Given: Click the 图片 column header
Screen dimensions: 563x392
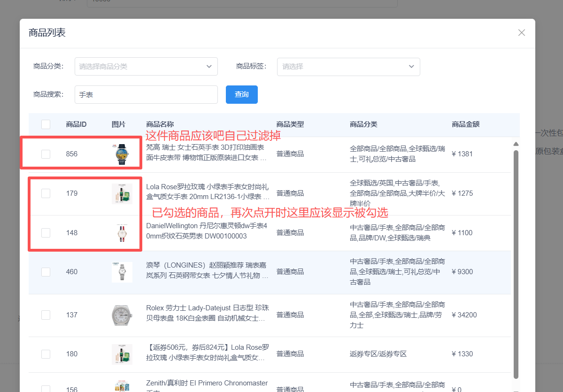Looking at the screenshot, I should (x=118, y=124).
